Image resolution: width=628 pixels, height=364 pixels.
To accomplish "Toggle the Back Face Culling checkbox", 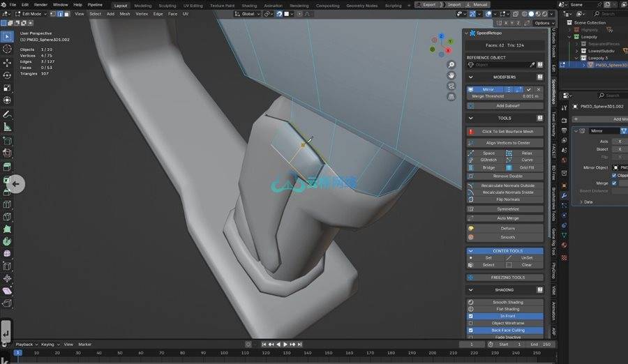I will point(471,330).
